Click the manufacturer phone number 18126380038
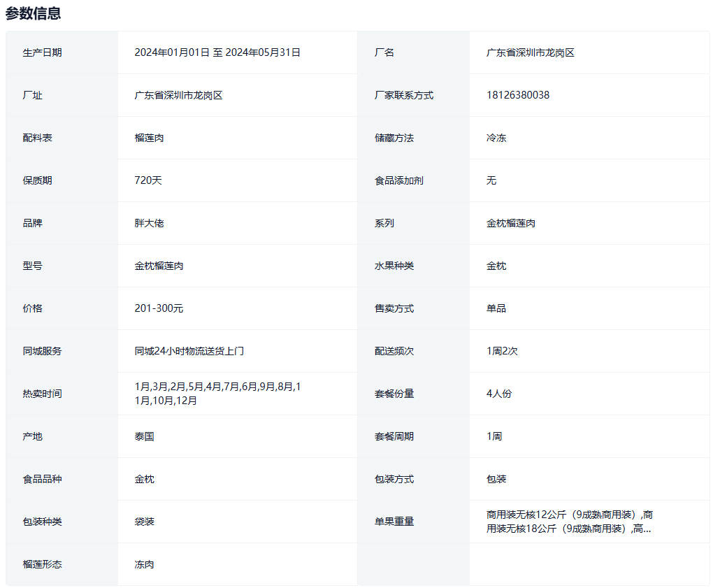Screen dimensions: 713x588 point(517,95)
